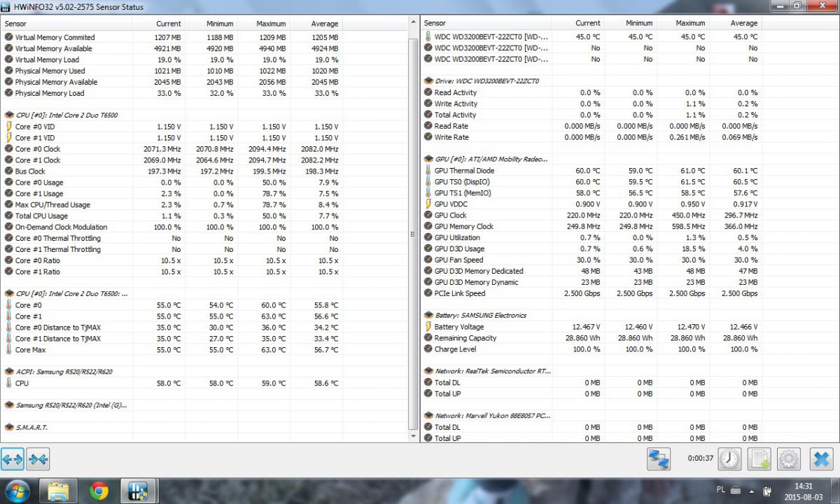Click the GPU Fan Speed row icon
840x504 pixels.
click(x=428, y=260)
